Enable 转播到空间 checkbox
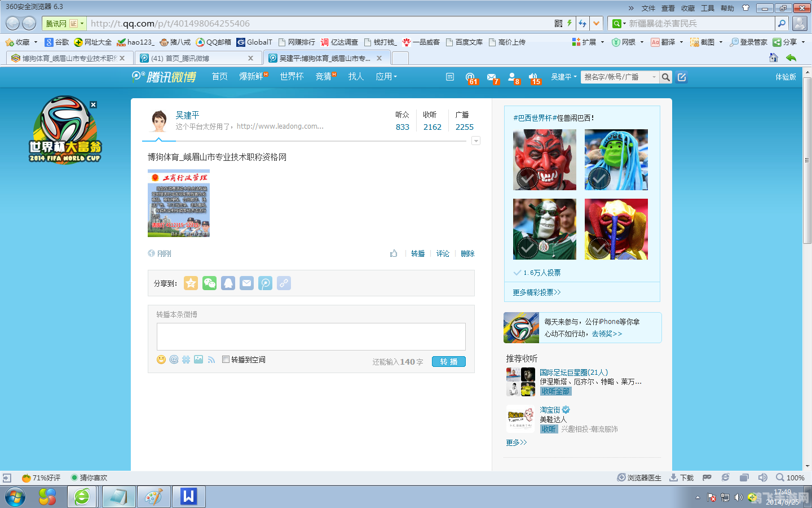This screenshot has width=812, height=508. pos(226,360)
